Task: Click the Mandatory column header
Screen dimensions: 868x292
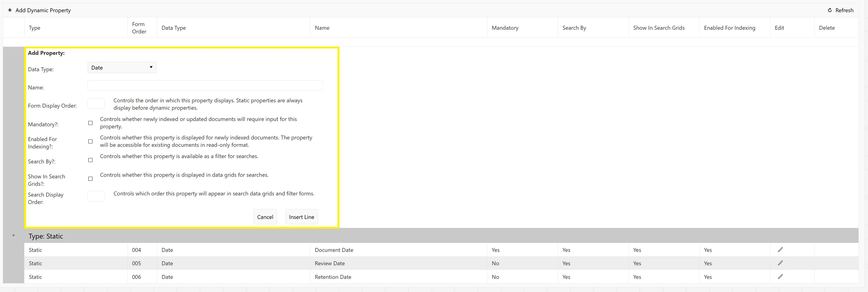Action: coord(505,28)
